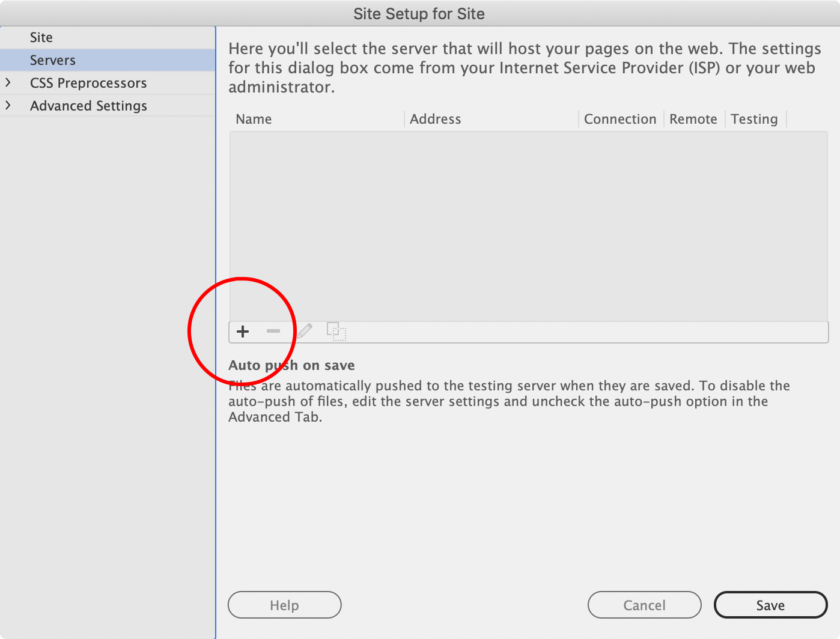Click the Connection column header
This screenshot has height=639, width=840.
pyautogui.click(x=620, y=118)
